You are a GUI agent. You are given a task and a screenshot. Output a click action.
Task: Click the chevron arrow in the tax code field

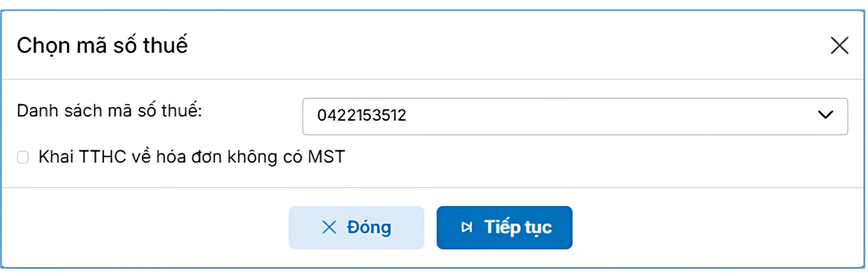pos(825,115)
